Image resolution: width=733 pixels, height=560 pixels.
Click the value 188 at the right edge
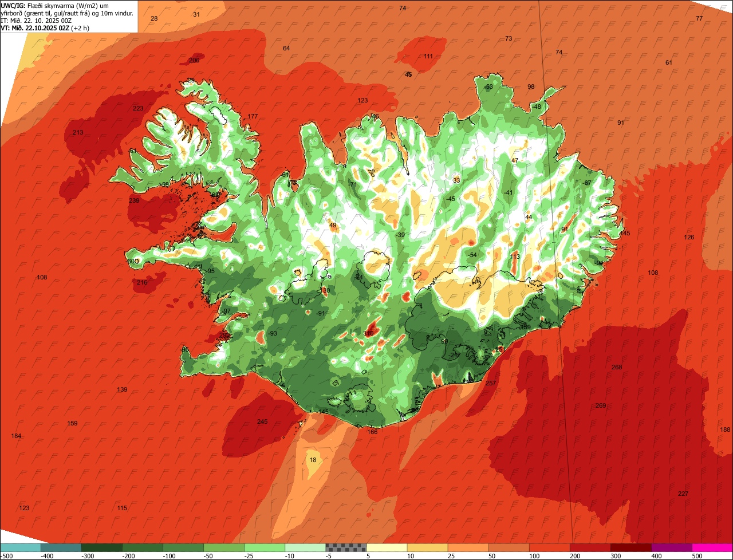pyautogui.click(x=726, y=429)
